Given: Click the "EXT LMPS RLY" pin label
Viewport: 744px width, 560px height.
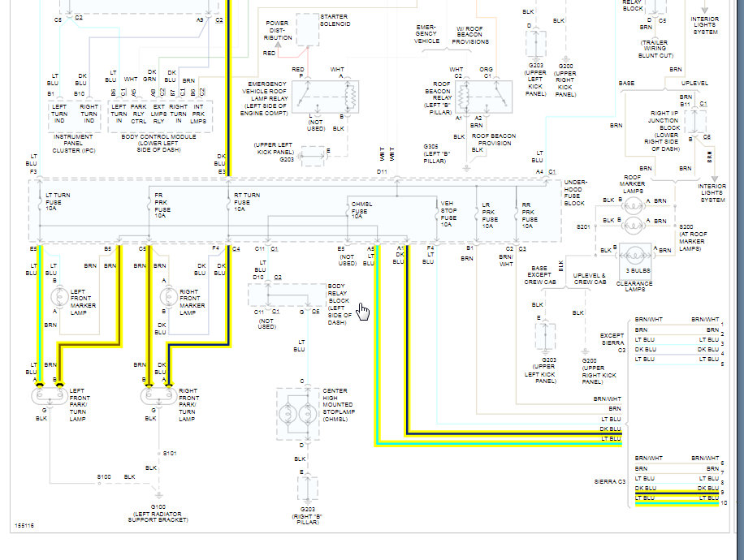Looking at the screenshot, I should point(158,114).
